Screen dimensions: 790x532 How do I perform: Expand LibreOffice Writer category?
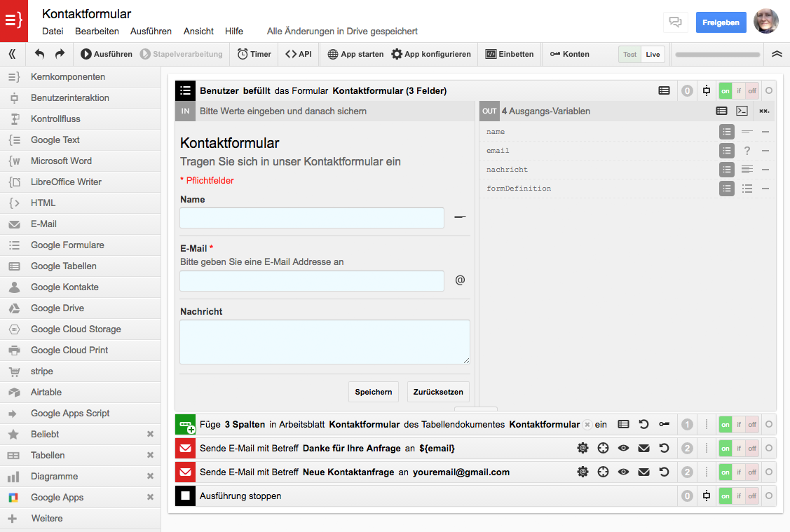(x=80, y=182)
